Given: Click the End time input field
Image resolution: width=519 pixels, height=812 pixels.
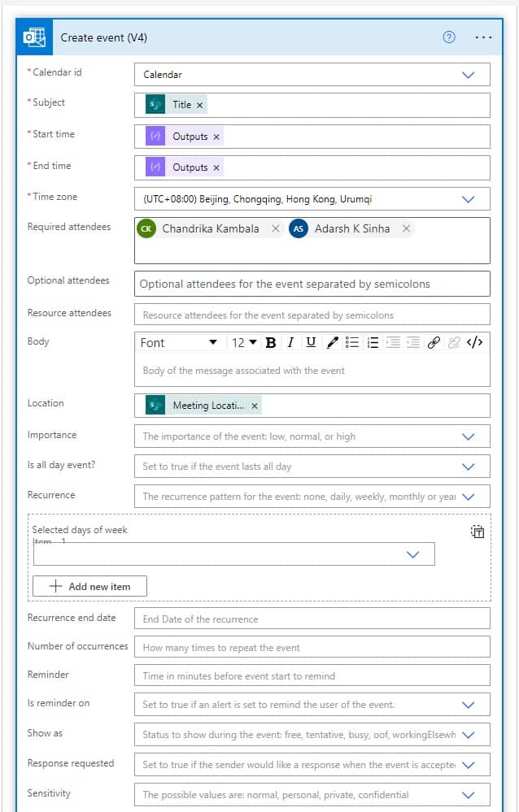Looking at the screenshot, I should point(312,167).
